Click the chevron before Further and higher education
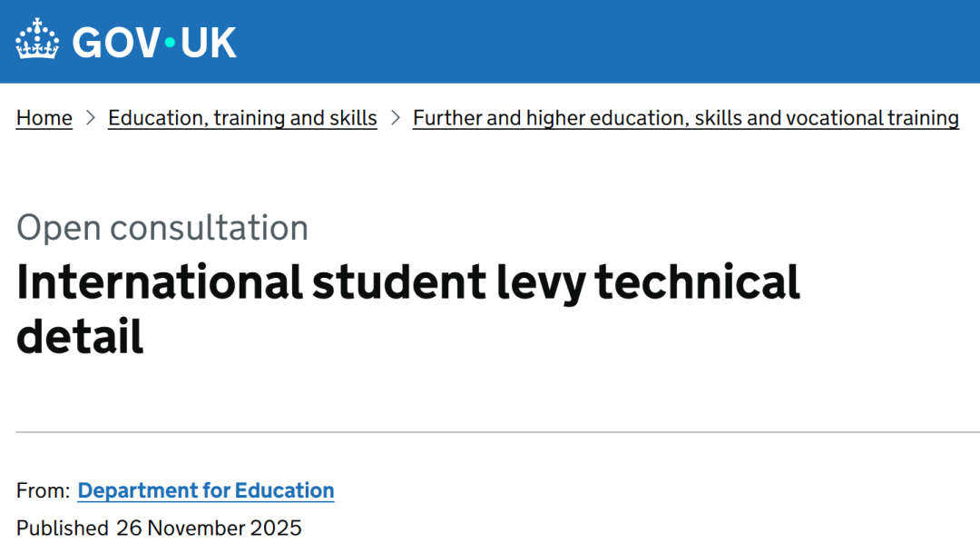 (396, 118)
